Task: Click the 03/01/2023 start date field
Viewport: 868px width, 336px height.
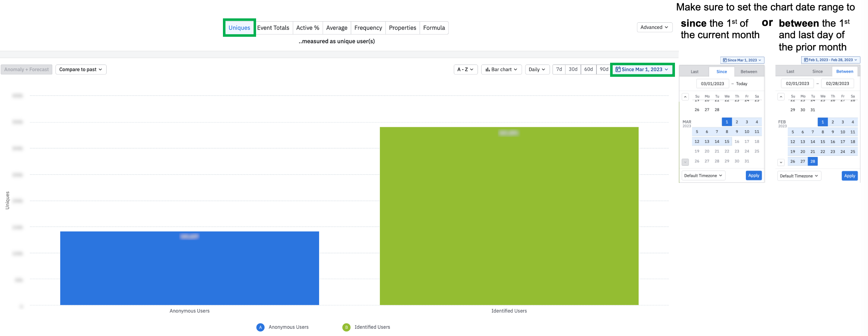Action: pyautogui.click(x=712, y=84)
